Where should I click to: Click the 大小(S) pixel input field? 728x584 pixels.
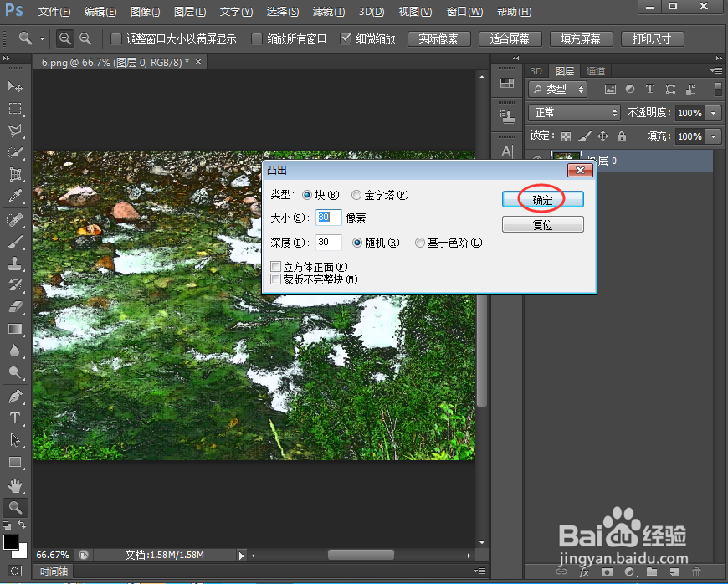pos(326,218)
